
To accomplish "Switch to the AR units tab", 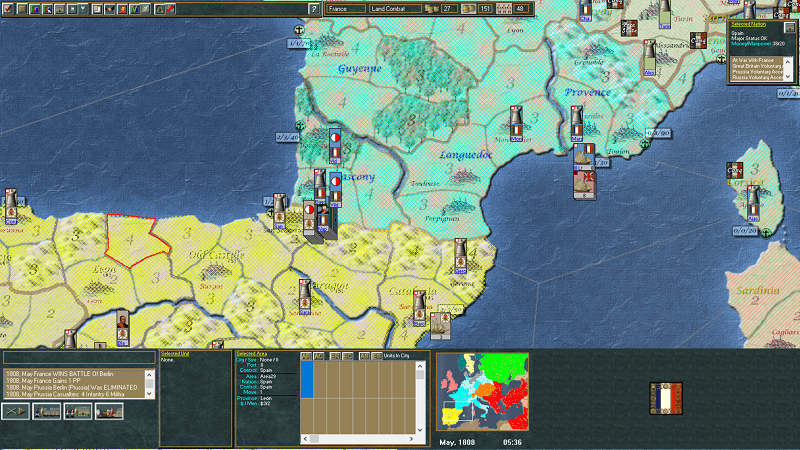I will (306, 356).
